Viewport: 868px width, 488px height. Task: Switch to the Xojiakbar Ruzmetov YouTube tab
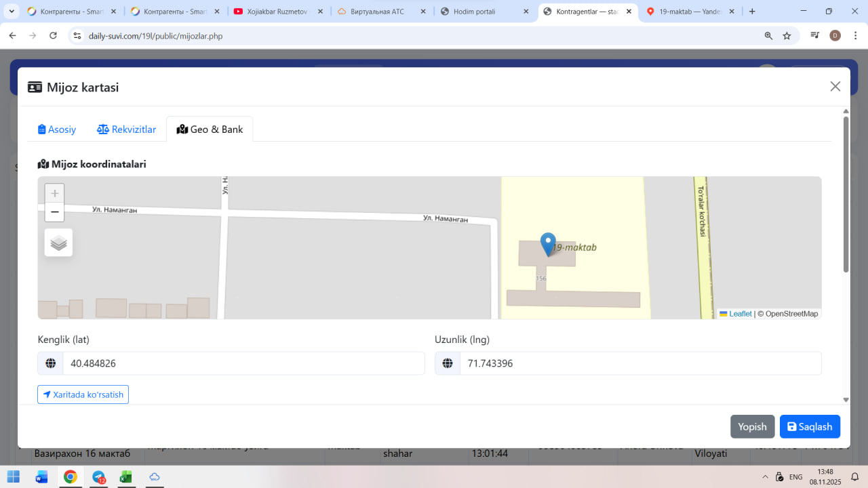[x=277, y=12]
